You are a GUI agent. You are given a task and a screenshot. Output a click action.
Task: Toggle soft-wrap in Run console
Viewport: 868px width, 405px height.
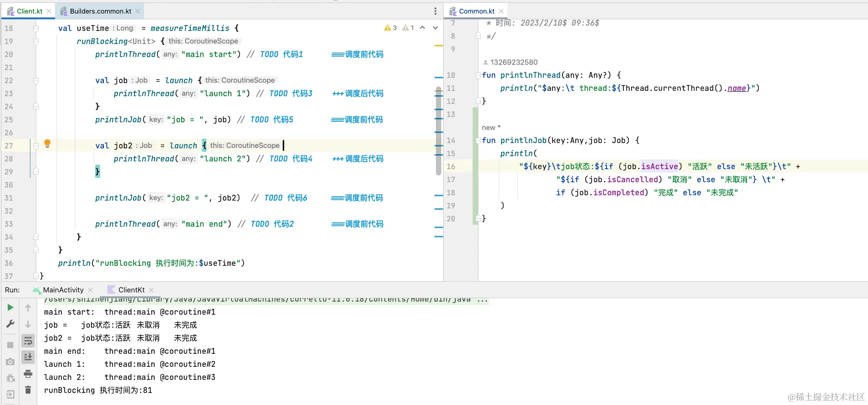pos(28,341)
